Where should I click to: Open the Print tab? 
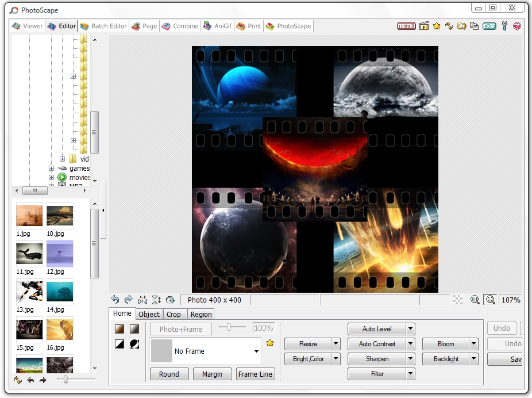pos(249,26)
